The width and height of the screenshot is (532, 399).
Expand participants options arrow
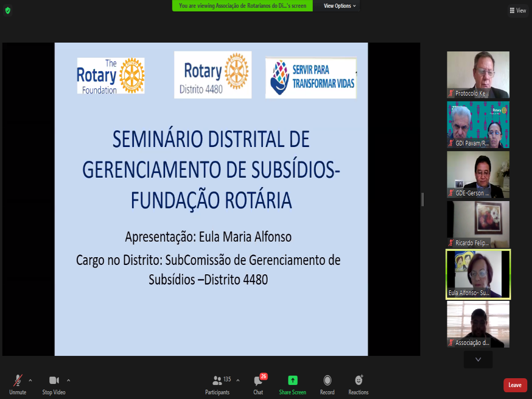tap(238, 380)
